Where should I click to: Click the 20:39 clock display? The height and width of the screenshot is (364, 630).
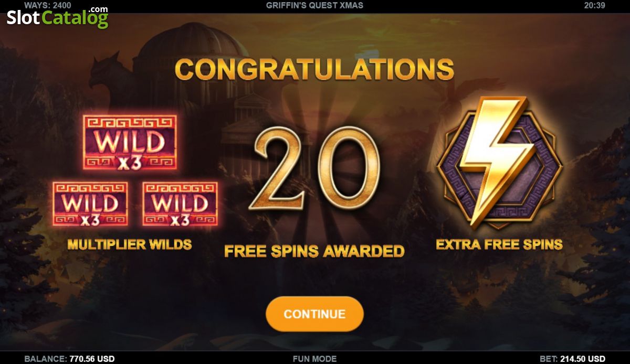pyautogui.click(x=594, y=5)
